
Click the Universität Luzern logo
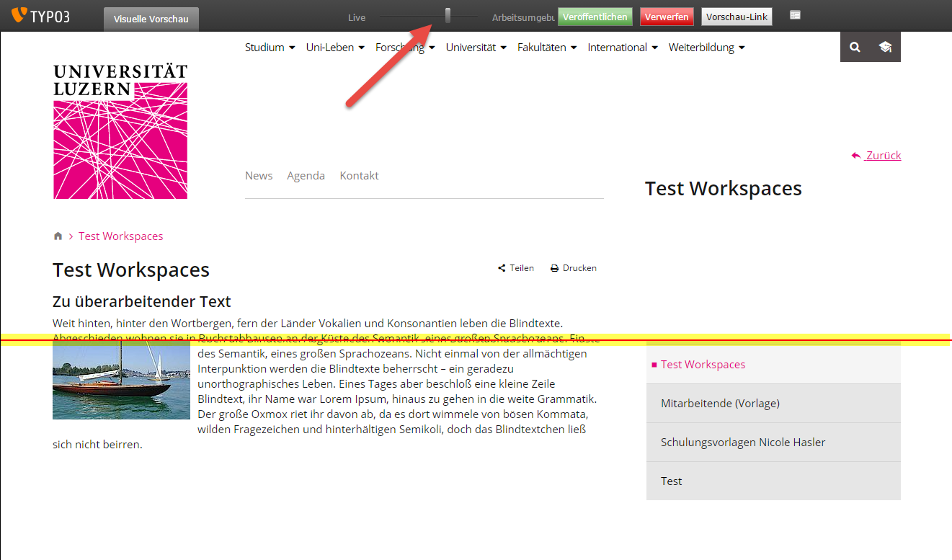[x=120, y=131]
